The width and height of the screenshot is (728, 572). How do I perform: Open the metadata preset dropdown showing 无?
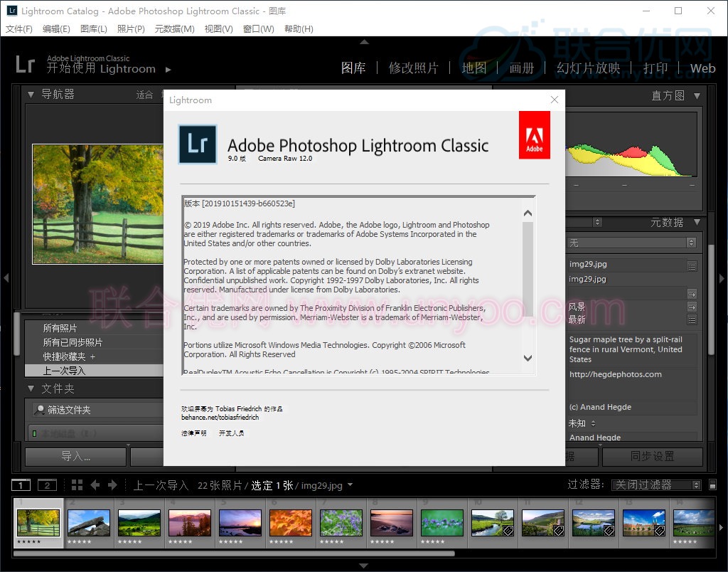point(631,243)
